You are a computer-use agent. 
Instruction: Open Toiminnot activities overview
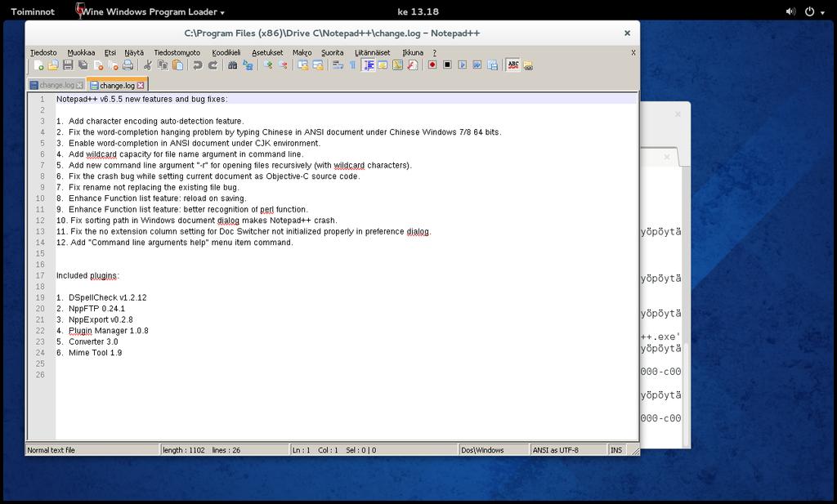point(33,11)
